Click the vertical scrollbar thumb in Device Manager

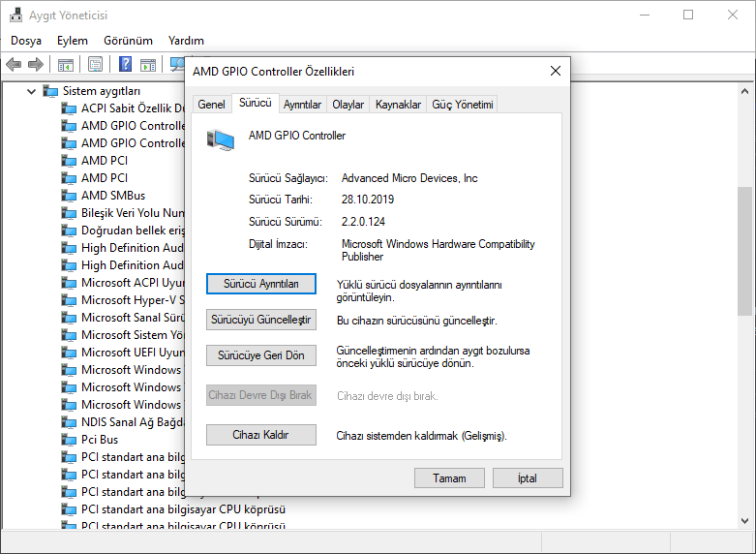pyautogui.click(x=745, y=251)
